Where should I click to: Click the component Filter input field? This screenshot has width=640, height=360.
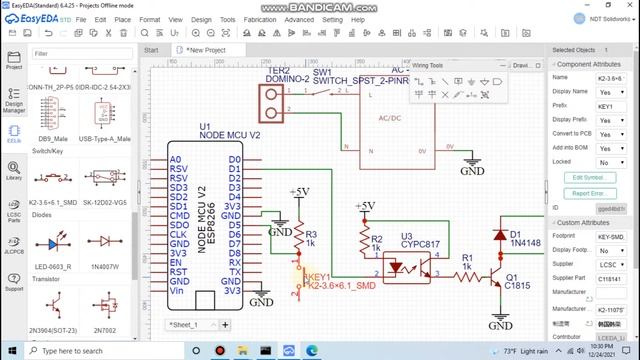tap(82, 53)
